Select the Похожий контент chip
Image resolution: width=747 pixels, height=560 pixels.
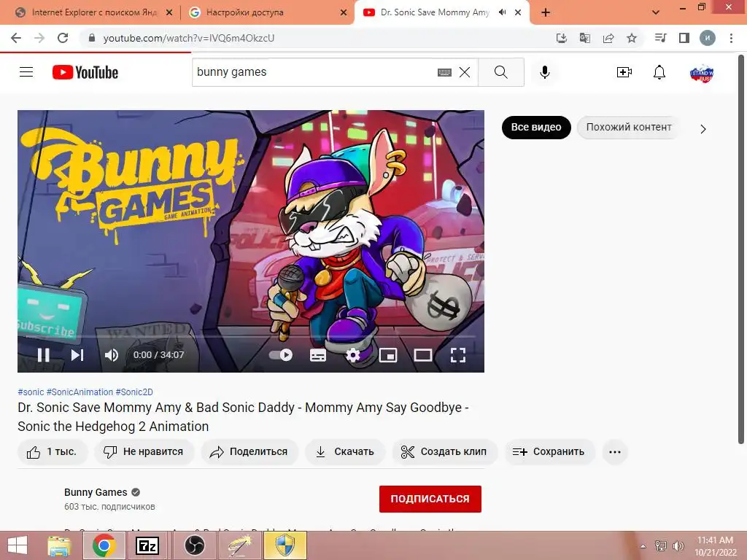(x=629, y=127)
